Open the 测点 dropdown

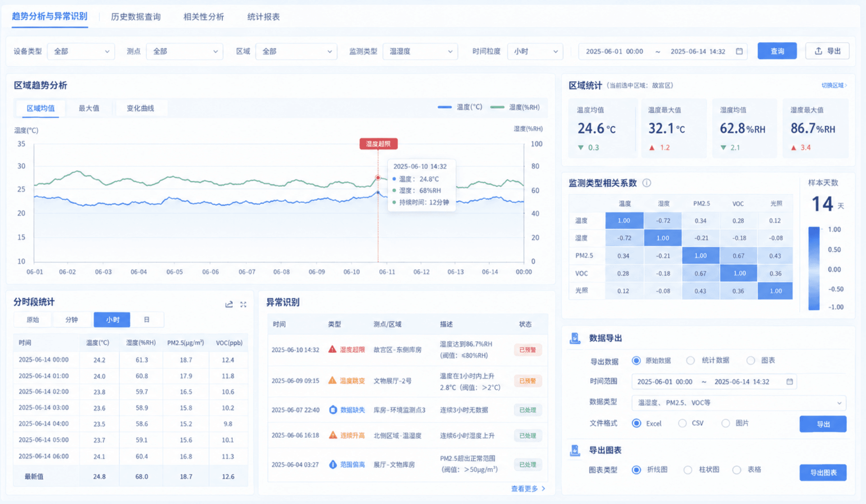pos(184,51)
